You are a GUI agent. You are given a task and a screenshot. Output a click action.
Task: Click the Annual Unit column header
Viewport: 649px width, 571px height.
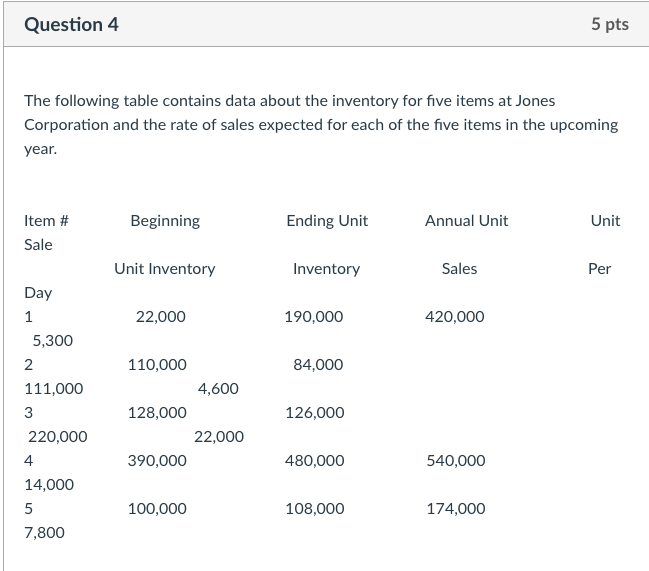466,221
